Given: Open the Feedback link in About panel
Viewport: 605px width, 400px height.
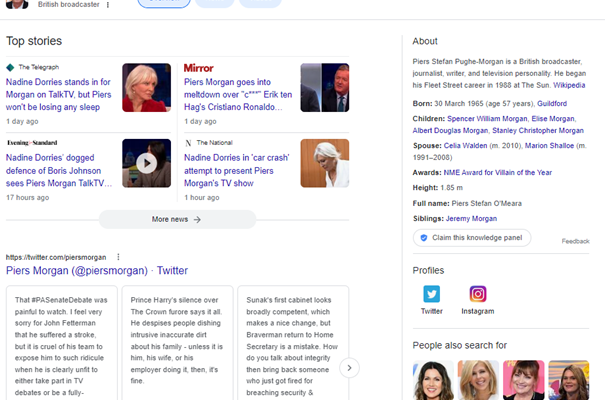Looking at the screenshot, I should pos(575,241).
